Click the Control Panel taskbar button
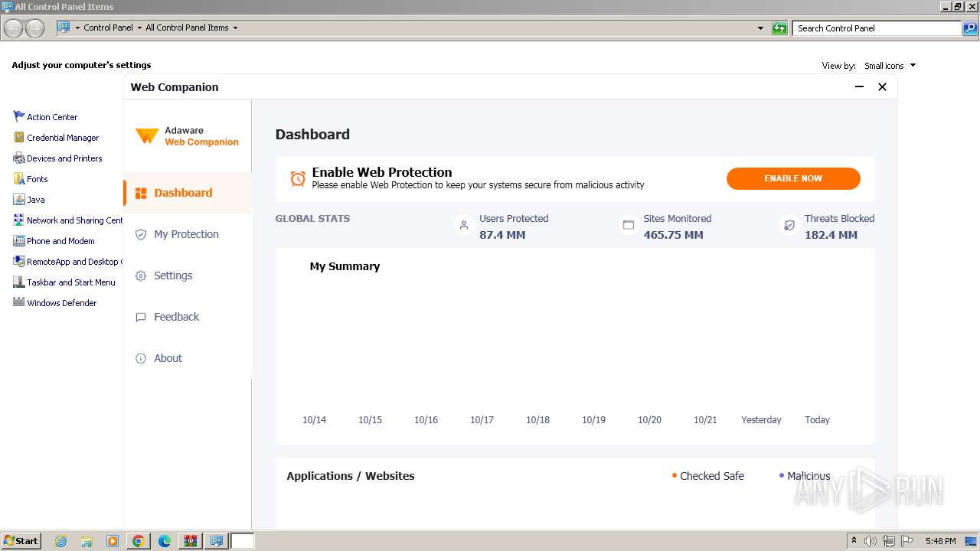980x551 pixels. coord(217,541)
